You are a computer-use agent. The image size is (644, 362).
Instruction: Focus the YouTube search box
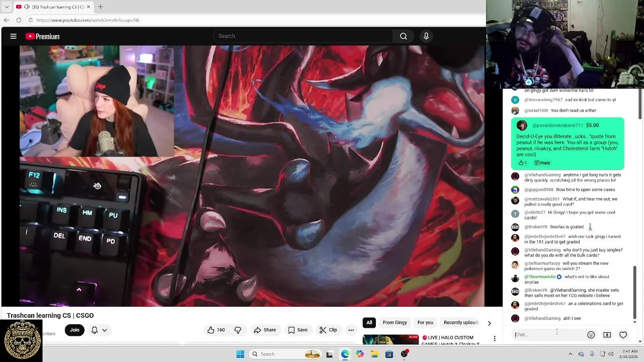point(303,36)
